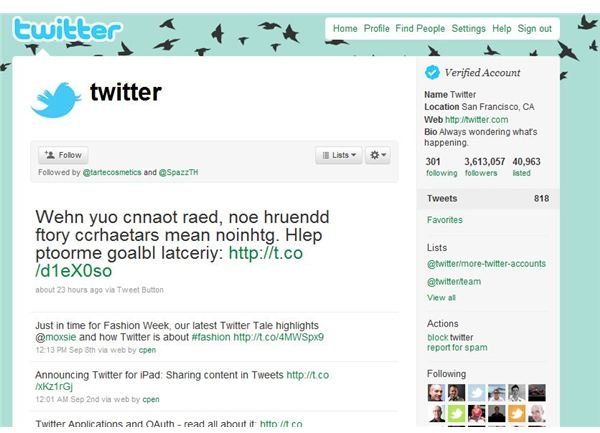This screenshot has width=600, height=433.
Task: Open Settings from top navigation
Action: point(468,28)
